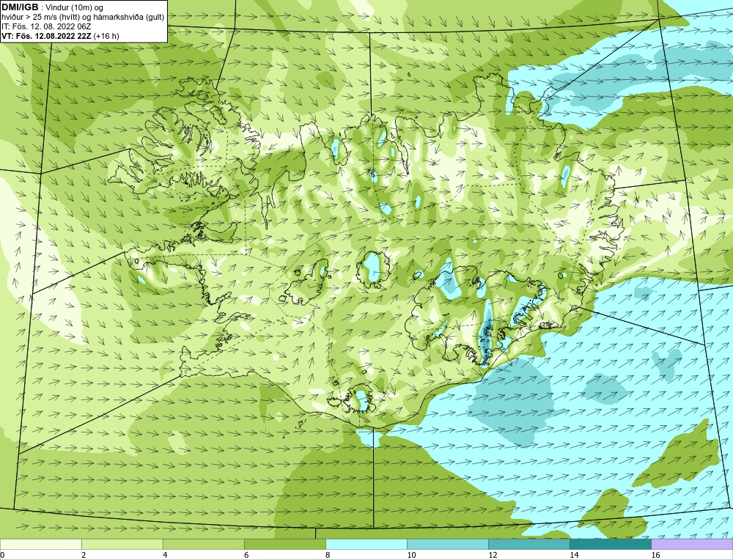The height and width of the screenshot is (560, 733).
Task: Click the 'Vindur (10m) og' text
Action: [75, 7]
